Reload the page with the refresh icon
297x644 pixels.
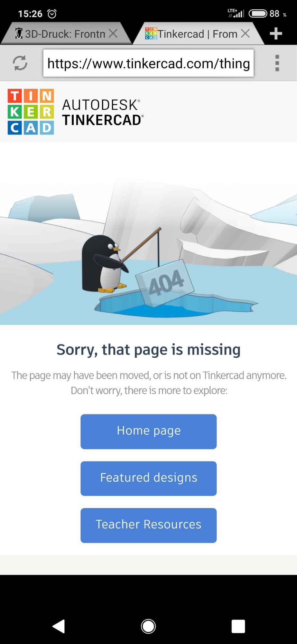[x=20, y=63]
